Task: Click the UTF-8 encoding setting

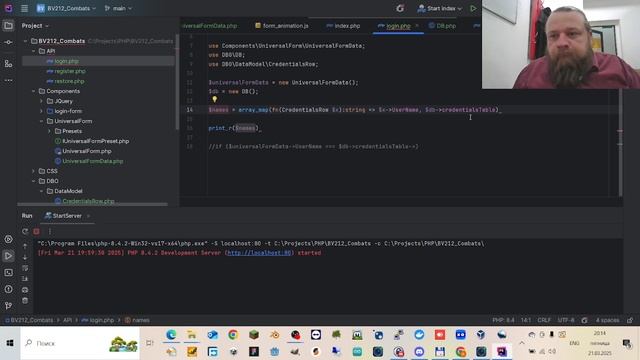Action: tap(566, 320)
